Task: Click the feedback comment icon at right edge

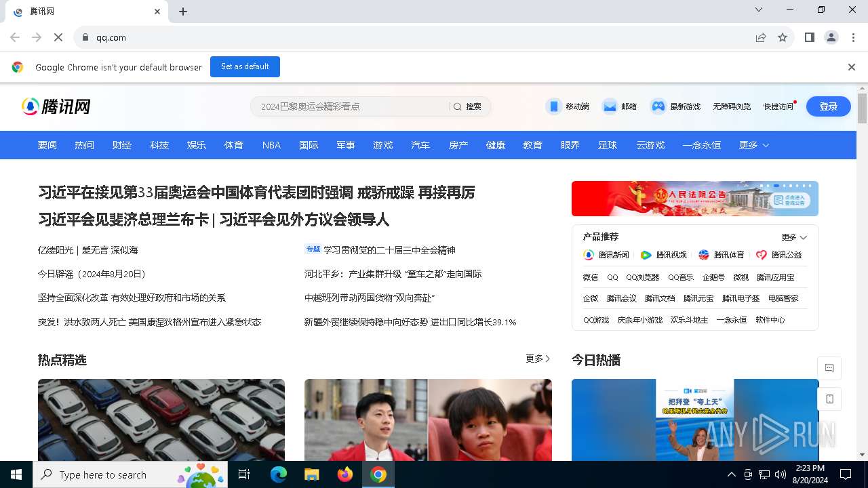Action: 829,368
